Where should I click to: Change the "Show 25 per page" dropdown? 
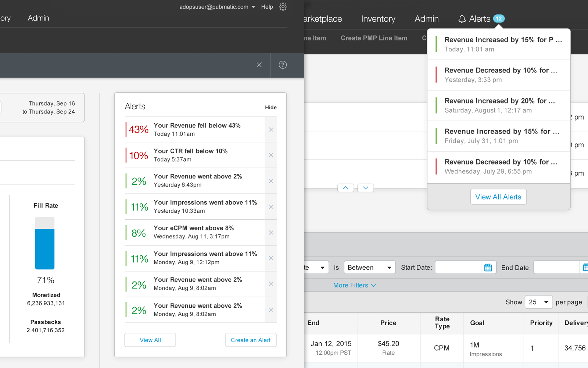(538, 302)
